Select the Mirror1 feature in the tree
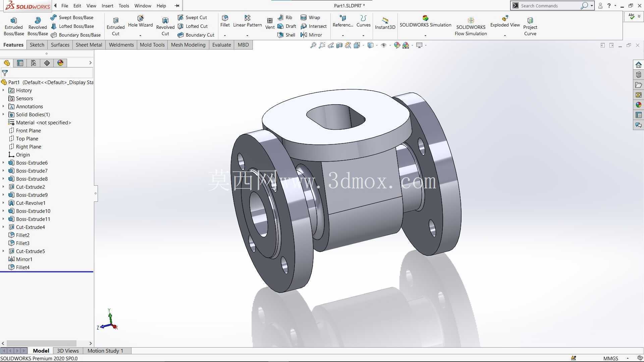 [x=20, y=259]
